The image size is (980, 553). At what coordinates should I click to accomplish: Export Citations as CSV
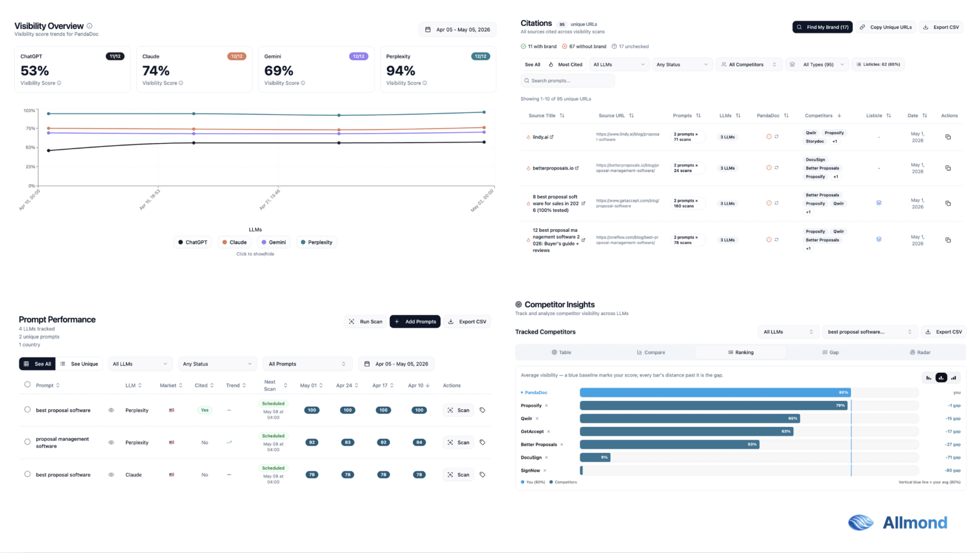pos(941,27)
